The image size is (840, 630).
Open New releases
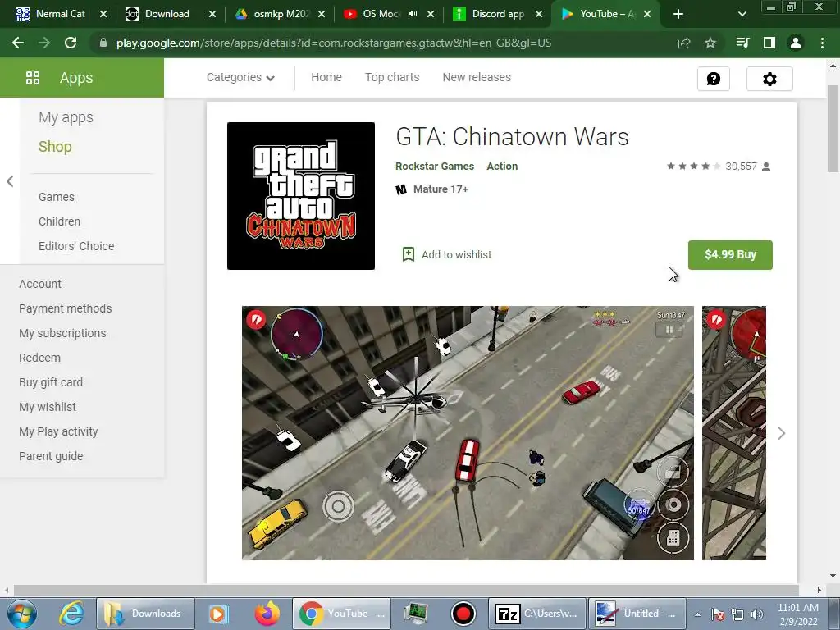pos(477,78)
